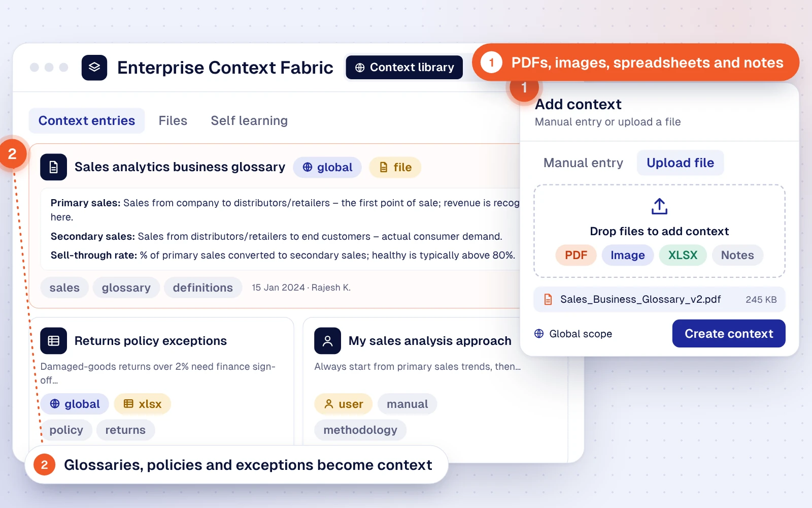Select the policy tag chip
812x508 pixels.
66,430
